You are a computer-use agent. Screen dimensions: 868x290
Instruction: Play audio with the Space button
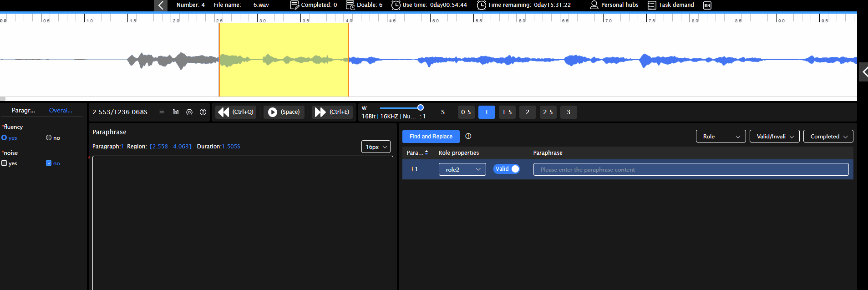[x=284, y=112]
